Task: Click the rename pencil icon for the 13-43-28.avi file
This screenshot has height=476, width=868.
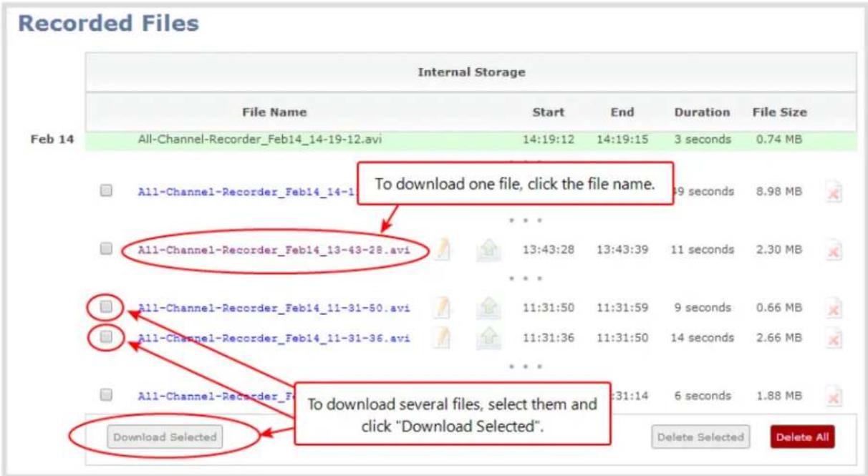Action: click(442, 250)
